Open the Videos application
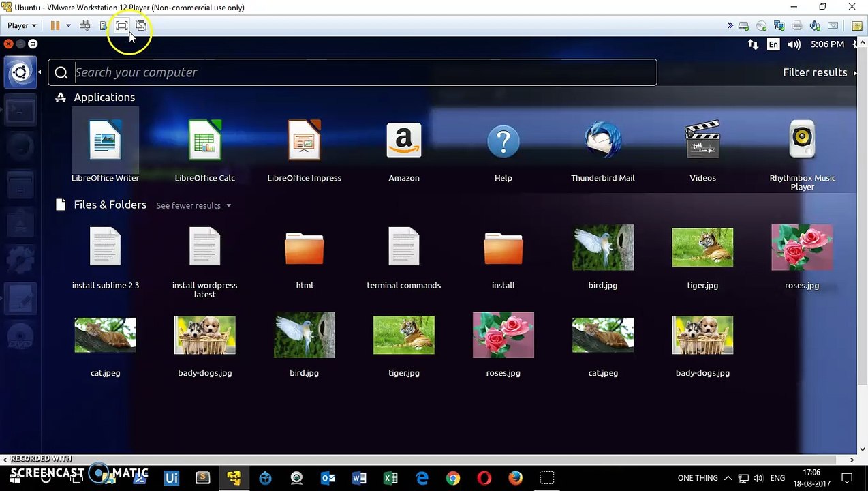Viewport: 868px width, 491px height. [702, 140]
